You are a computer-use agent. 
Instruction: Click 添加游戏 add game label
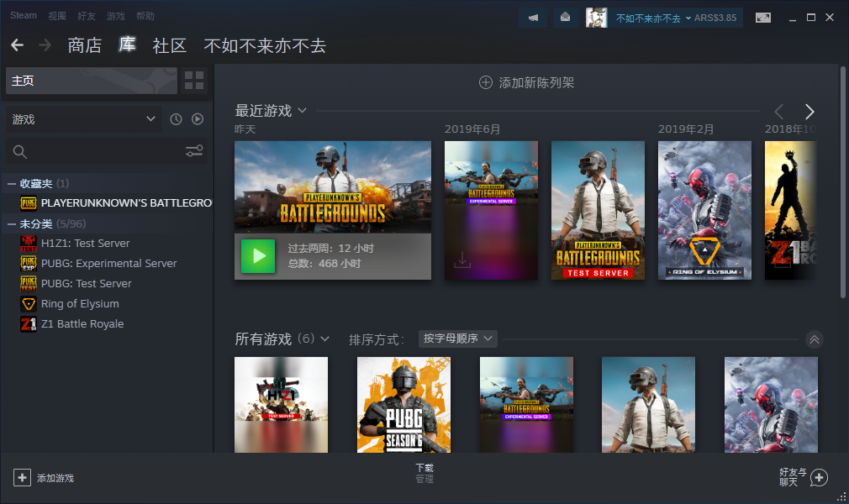click(x=55, y=478)
